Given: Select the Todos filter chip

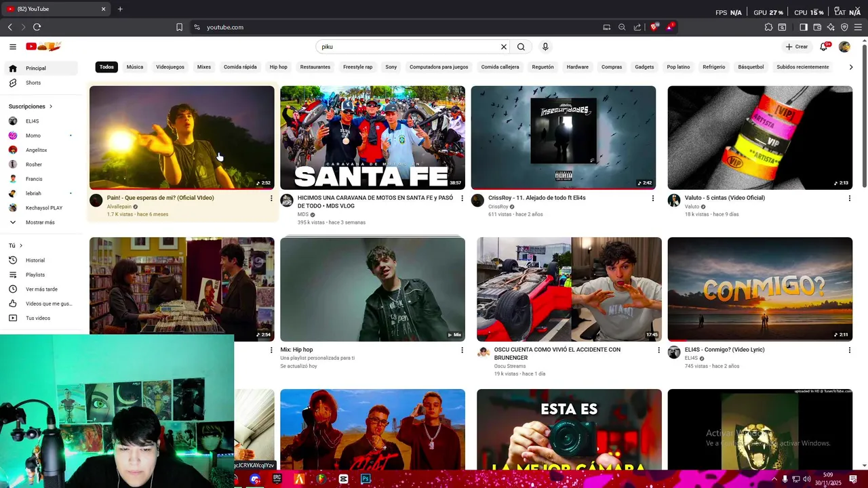Looking at the screenshot, I should point(106,67).
